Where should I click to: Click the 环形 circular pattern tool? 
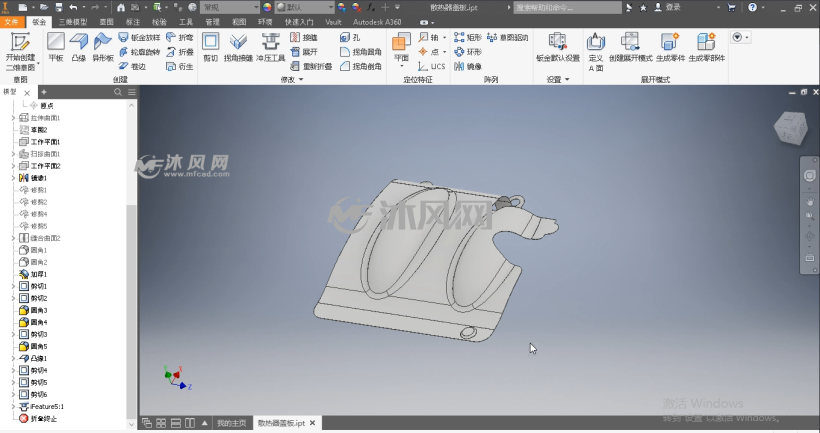(x=468, y=52)
